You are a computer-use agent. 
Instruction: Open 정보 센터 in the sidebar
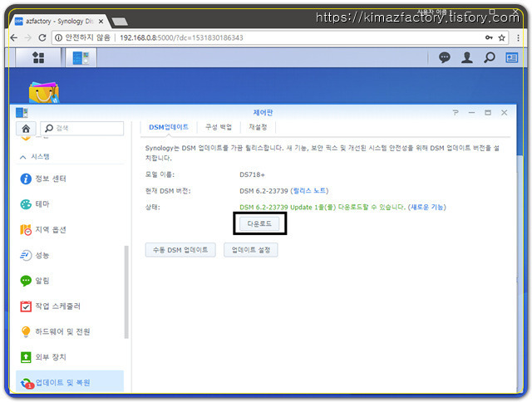coord(70,179)
